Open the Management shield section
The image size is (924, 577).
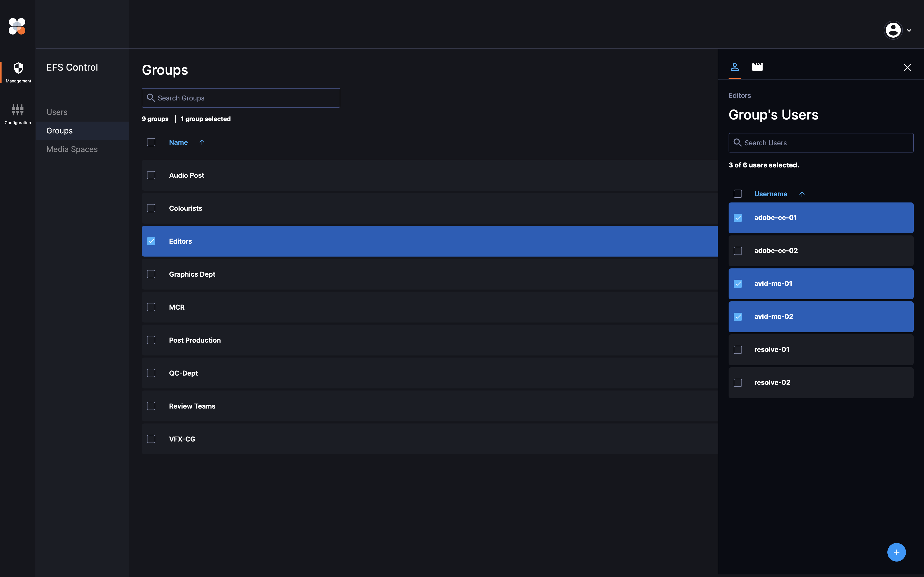(x=18, y=72)
